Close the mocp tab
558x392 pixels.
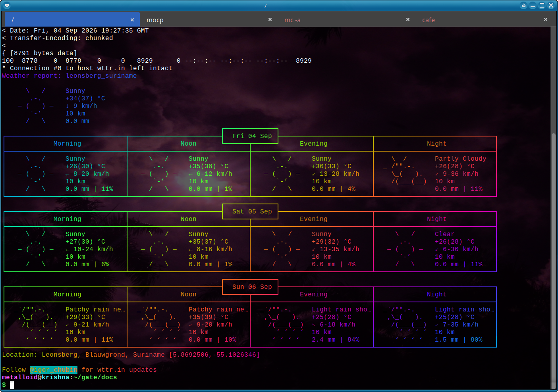(x=270, y=19)
